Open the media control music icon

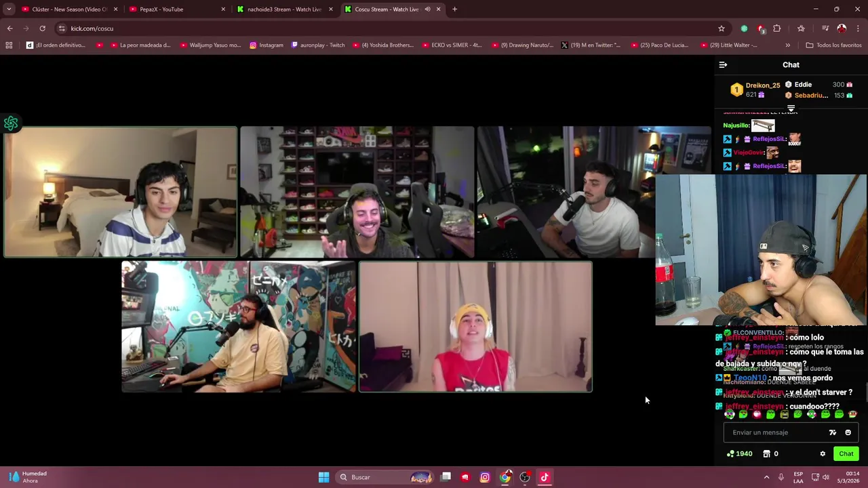click(825, 28)
